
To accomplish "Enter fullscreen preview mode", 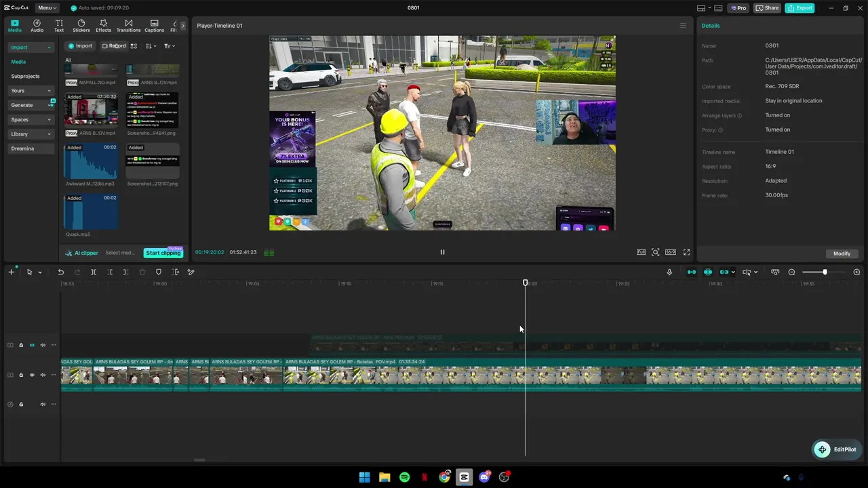I will coord(686,252).
